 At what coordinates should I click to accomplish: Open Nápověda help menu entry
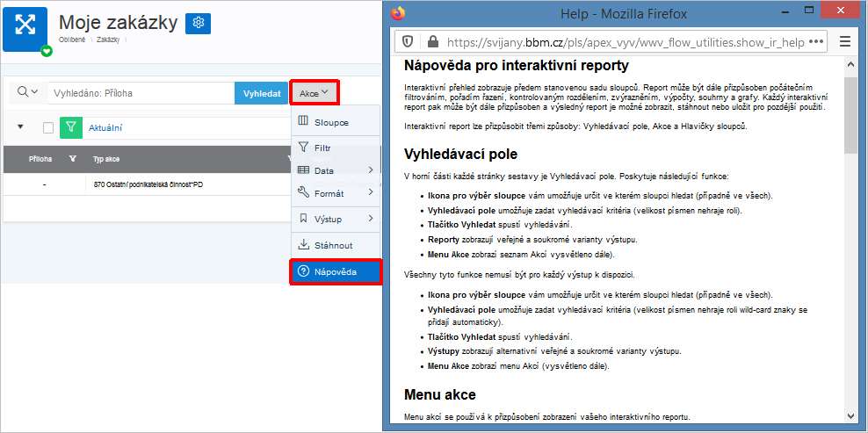pos(336,272)
